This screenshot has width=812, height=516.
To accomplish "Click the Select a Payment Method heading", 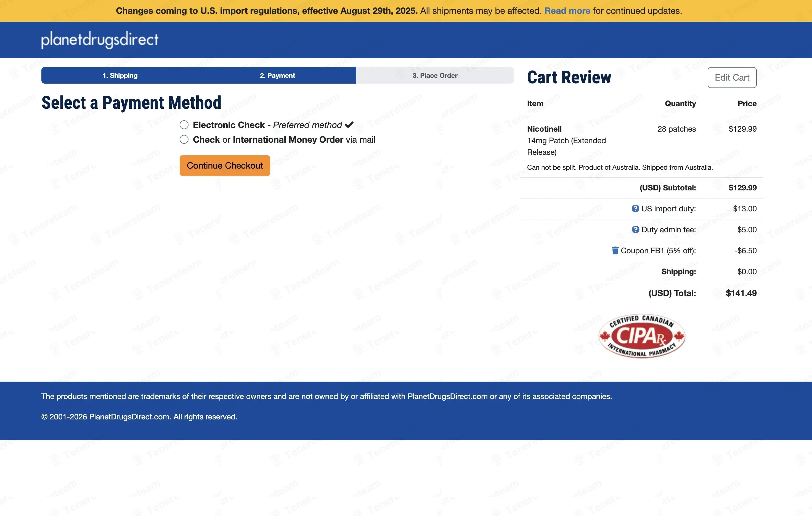I will click(x=131, y=103).
